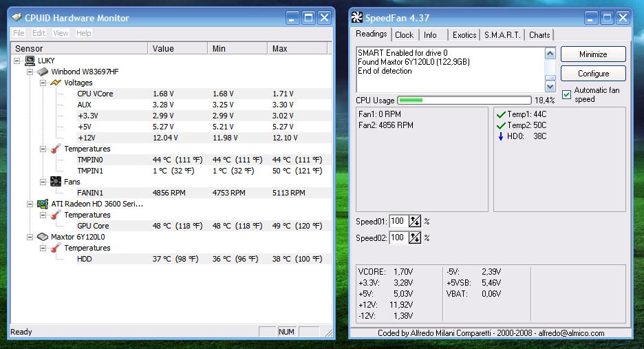Toggle Automatic fan speed checkbox

[x=566, y=94]
